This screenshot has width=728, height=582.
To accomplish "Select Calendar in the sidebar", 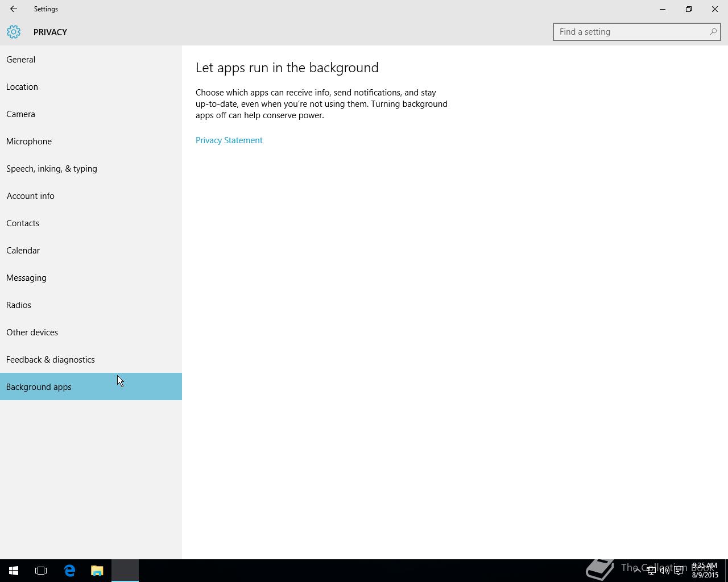I will coord(91,250).
